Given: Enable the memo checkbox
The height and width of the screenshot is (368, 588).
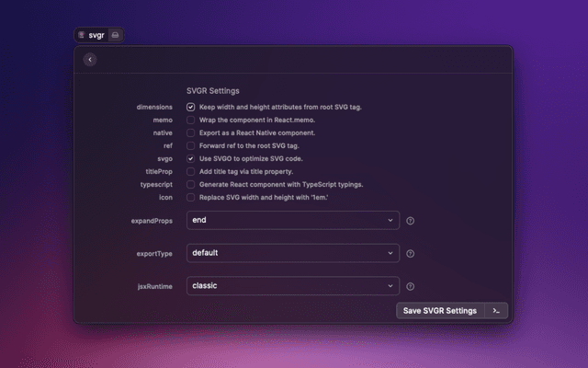Looking at the screenshot, I should pos(191,121).
